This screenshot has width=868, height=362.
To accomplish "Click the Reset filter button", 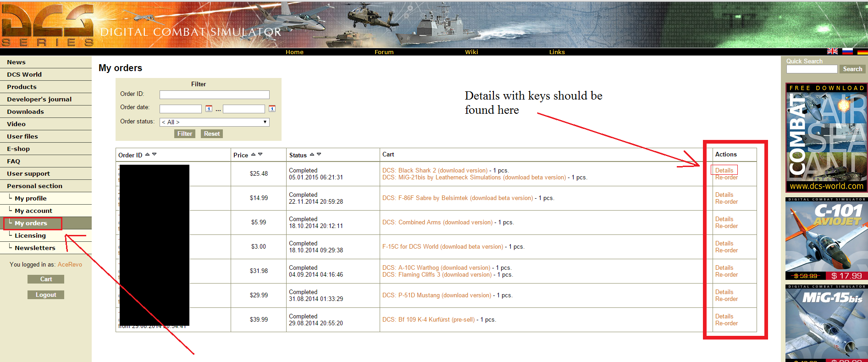I will tap(212, 134).
